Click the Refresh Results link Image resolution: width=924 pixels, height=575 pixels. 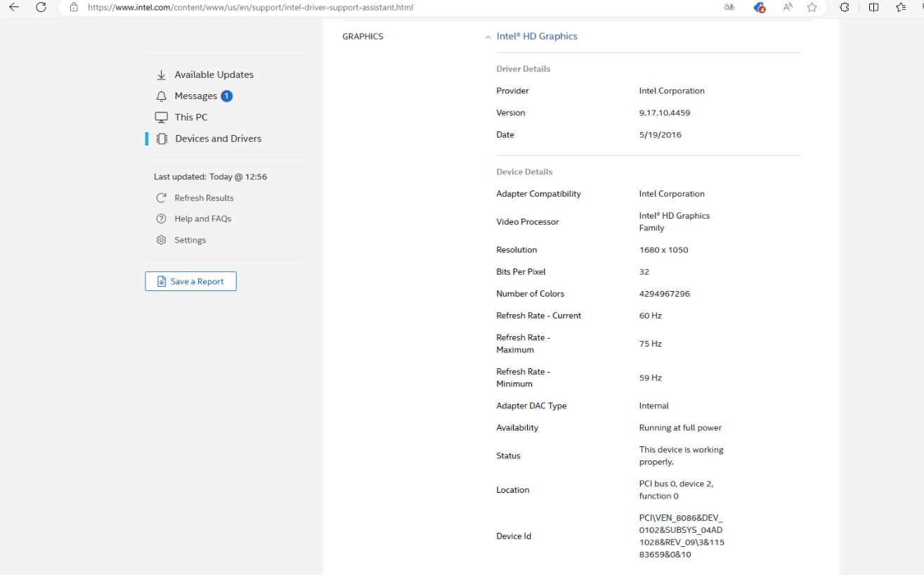tap(204, 198)
